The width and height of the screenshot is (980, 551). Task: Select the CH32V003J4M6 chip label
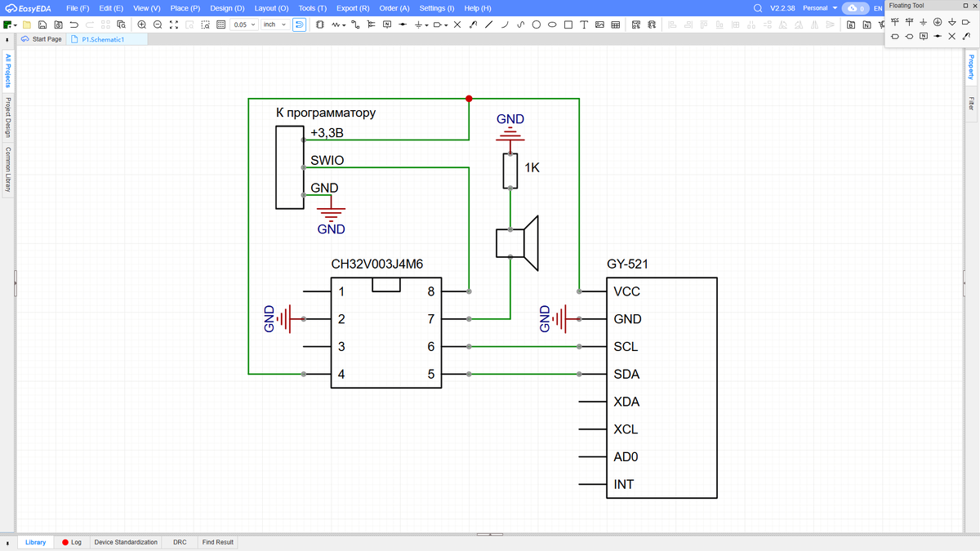pyautogui.click(x=376, y=264)
